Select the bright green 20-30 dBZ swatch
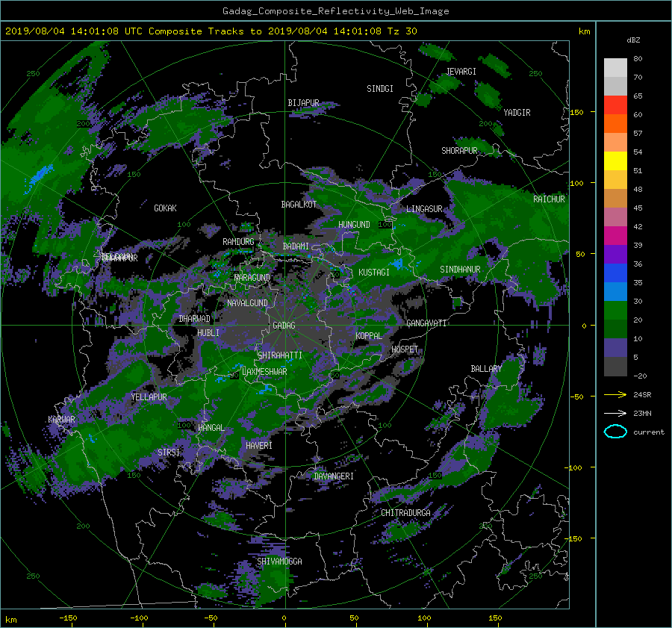Viewport: 672px width, 628px height. 615,311
